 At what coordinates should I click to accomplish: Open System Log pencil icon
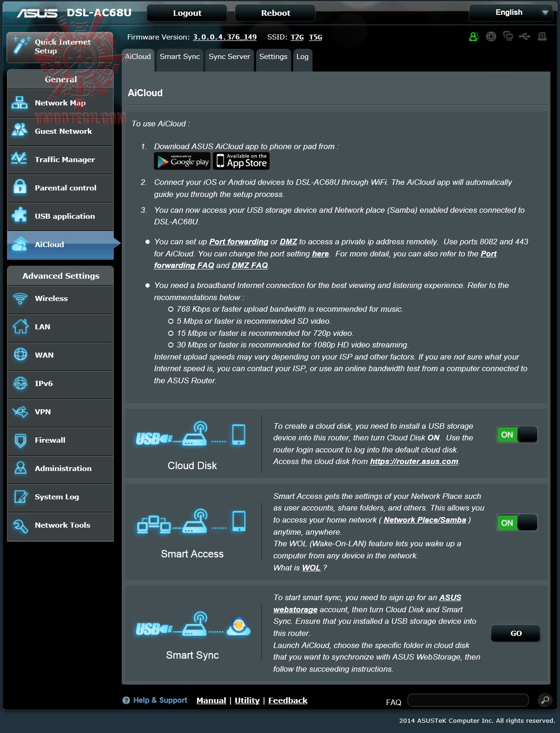(x=20, y=497)
